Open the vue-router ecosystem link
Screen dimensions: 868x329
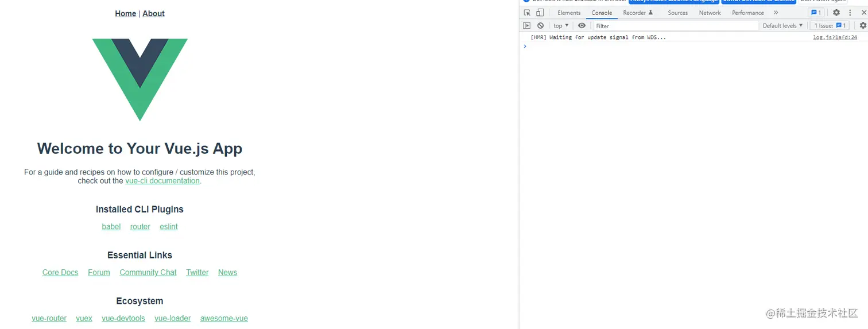click(x=49, y=319)
